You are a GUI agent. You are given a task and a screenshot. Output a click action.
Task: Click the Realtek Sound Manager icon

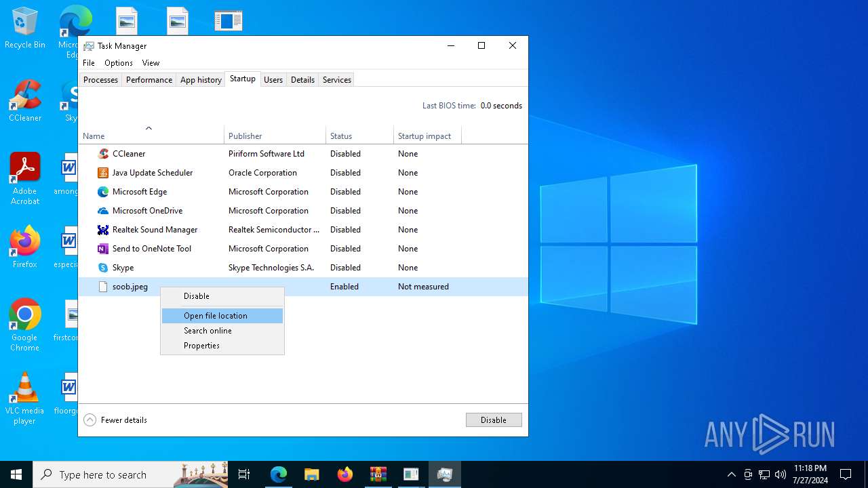(x=103, y=230)
